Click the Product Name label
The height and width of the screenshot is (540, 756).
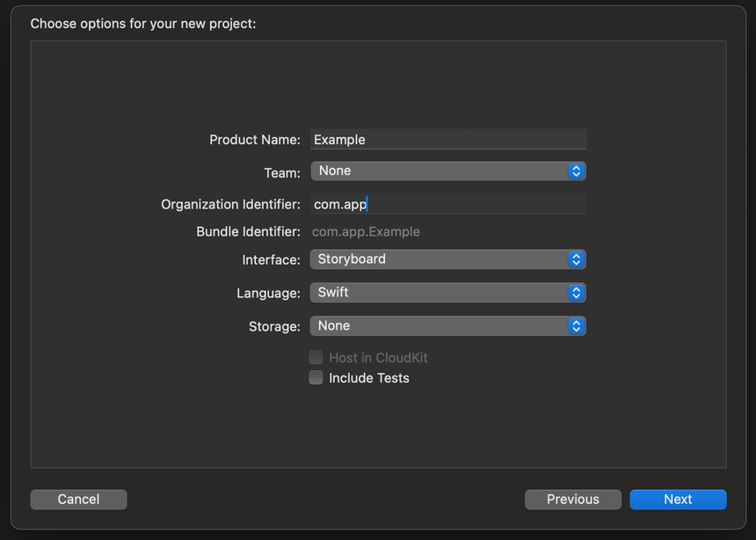(x=255, y=140)
